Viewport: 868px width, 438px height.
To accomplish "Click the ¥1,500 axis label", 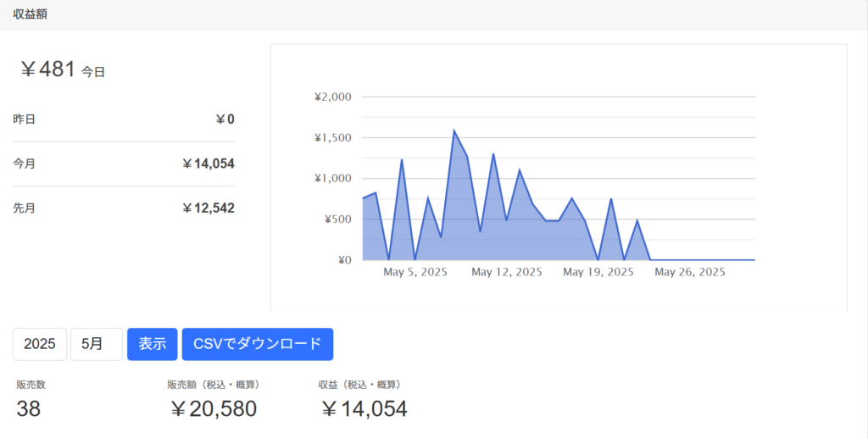I will (x=332, y=138).
